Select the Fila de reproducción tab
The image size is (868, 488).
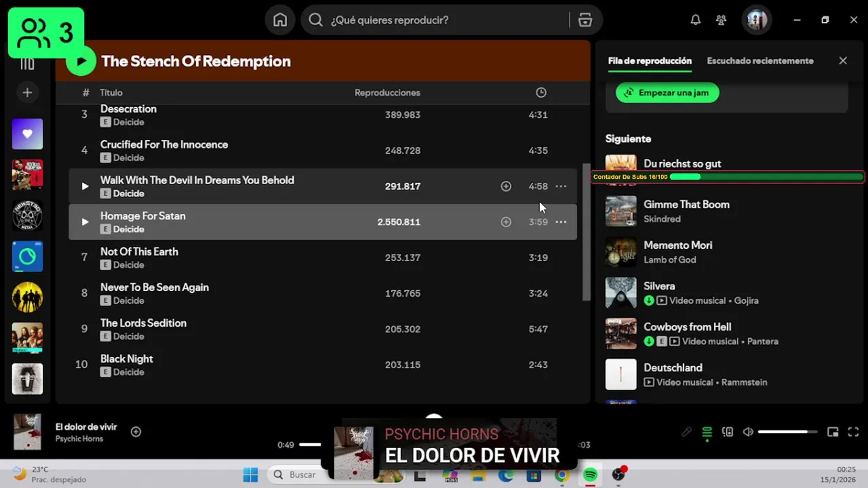coord(650,61)
